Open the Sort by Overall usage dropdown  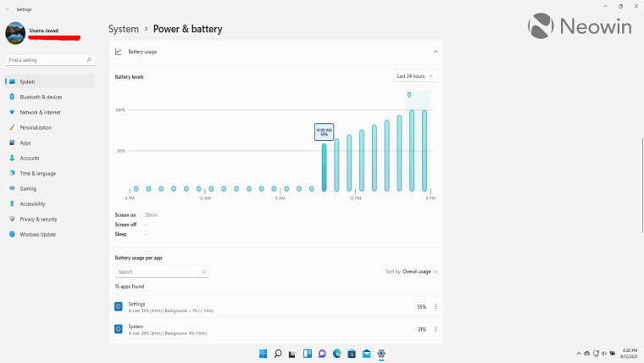pyautogui.click(x=412, y=271)
